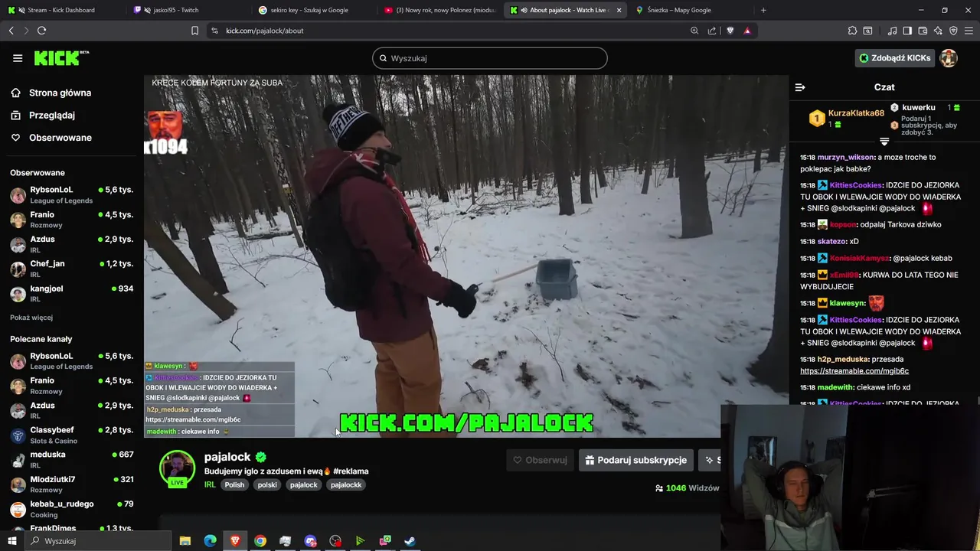Collapse the chat panel icon
Image resolution: width=980 pixels, height=551 pixels.
(800, 87)
